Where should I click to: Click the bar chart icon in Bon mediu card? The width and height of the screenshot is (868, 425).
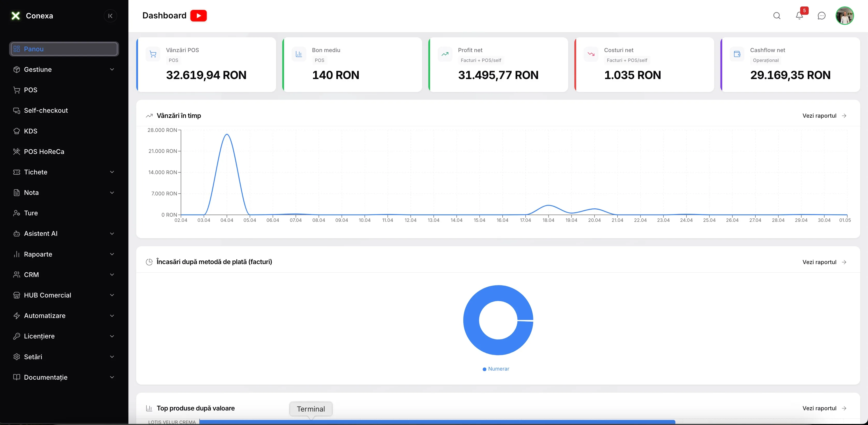click(x=299, y=54)
